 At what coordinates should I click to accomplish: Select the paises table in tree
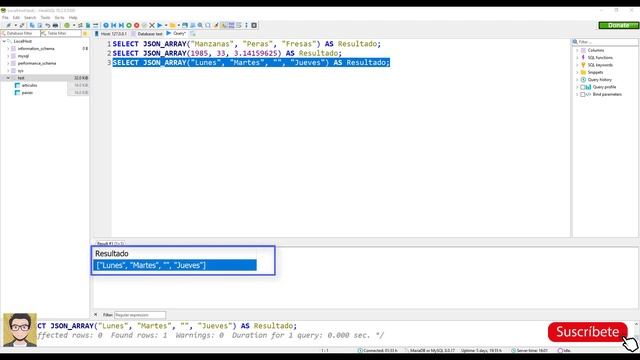27,93
